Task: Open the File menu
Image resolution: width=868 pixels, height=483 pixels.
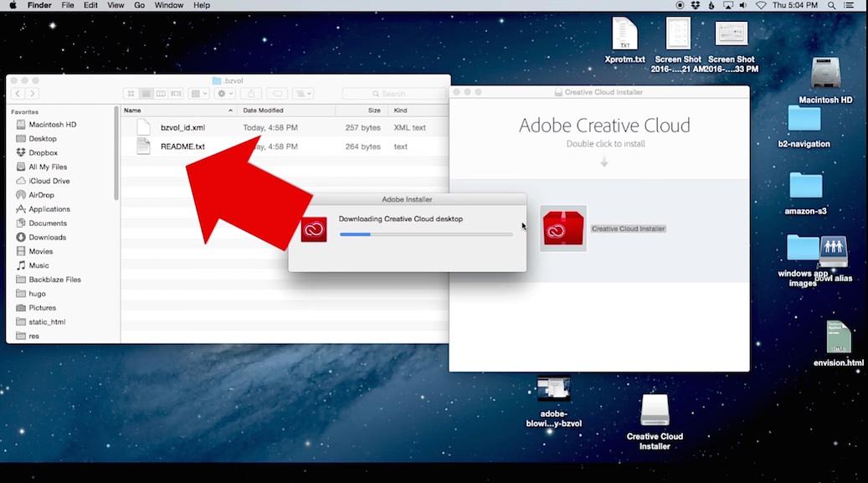Action: pos(68,5)
